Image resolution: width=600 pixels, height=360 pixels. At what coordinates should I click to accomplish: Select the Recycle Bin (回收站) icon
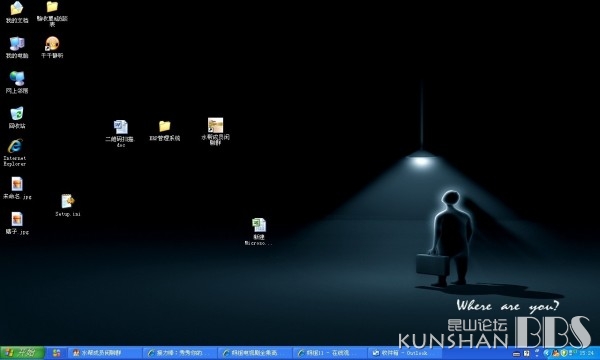pyautogui.click(x=17, y=117)
